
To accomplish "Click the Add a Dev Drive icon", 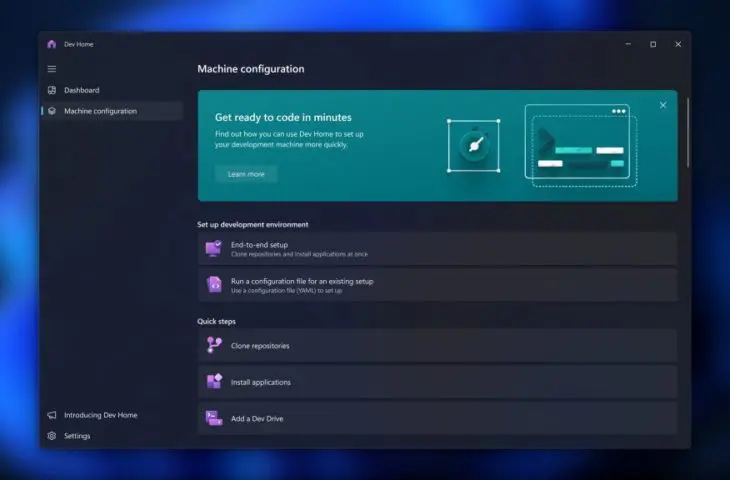I will [x=214, y=418].
